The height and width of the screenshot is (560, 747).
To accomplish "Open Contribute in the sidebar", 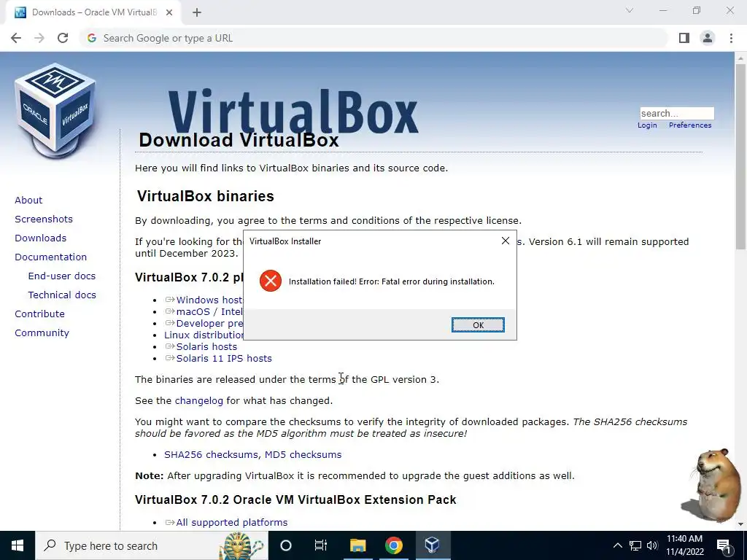I will click(39, 314).
